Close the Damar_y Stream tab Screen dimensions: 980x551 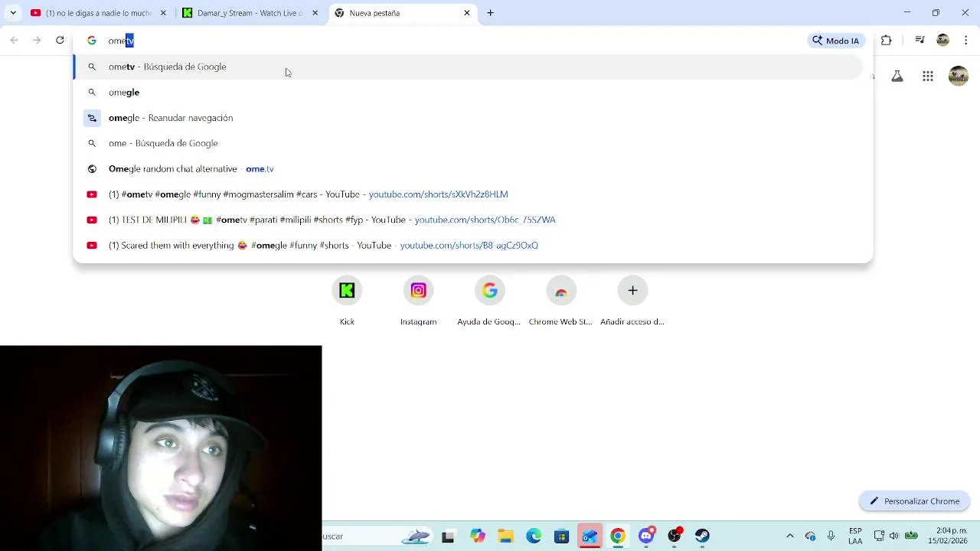315,13
